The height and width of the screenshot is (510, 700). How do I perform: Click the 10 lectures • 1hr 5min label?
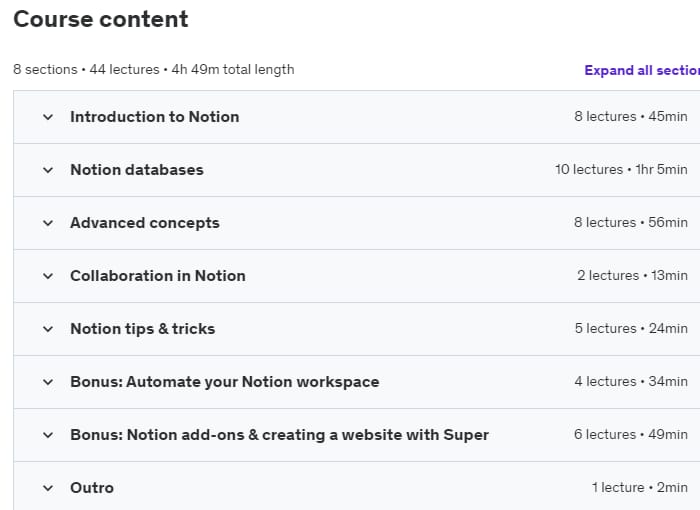point(621,170)
